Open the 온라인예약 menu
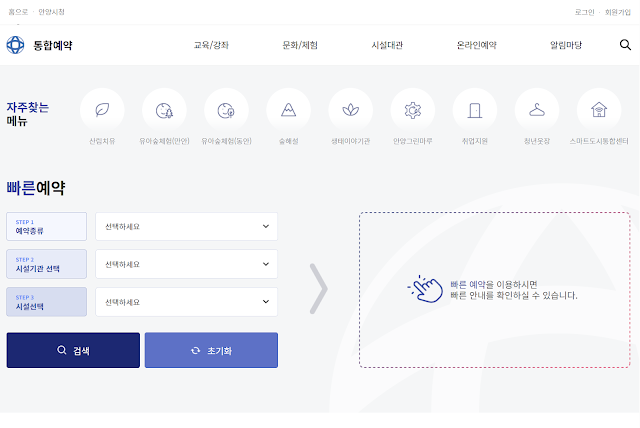Viewport: 640px width, 428px height. click(x=476, y=45)
